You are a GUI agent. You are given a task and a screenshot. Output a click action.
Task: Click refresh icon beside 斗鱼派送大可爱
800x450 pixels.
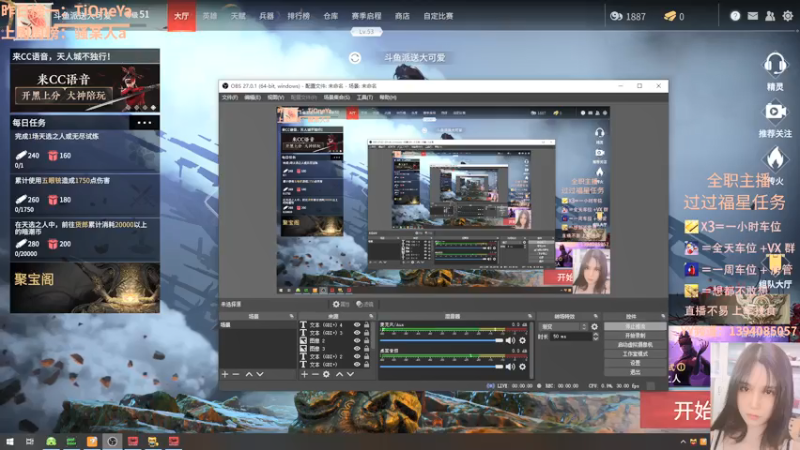355,58
